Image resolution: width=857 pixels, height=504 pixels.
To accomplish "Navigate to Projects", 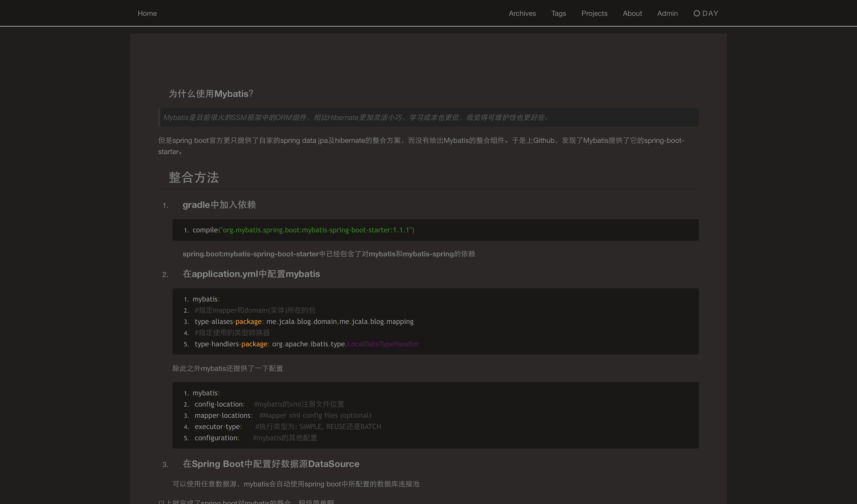I will coord(594,13).
